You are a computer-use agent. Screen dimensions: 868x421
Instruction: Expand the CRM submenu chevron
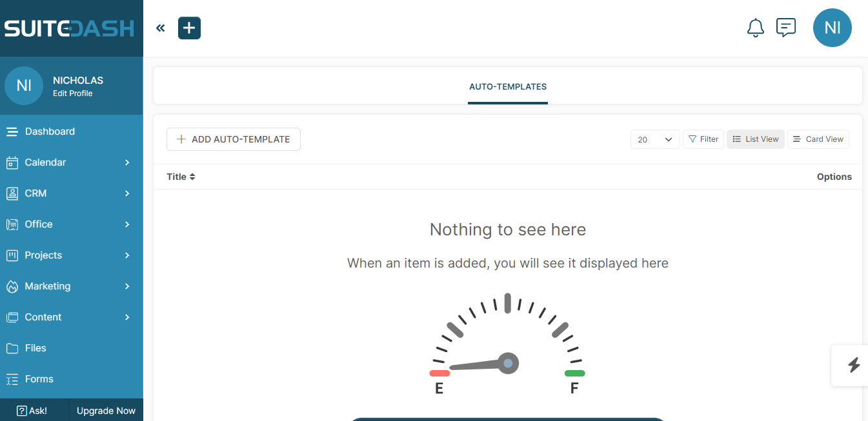[x=127, y=193]
